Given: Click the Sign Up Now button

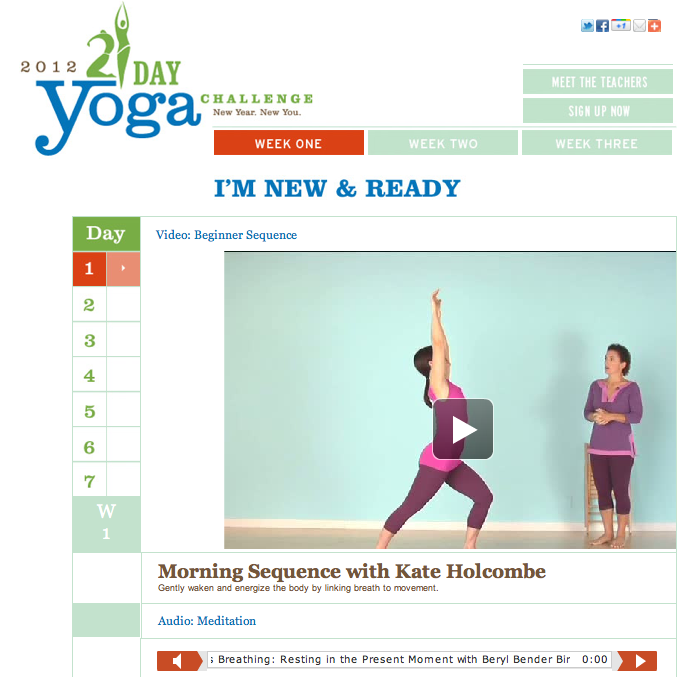Looking at the screenshot, I should point(598,111).
